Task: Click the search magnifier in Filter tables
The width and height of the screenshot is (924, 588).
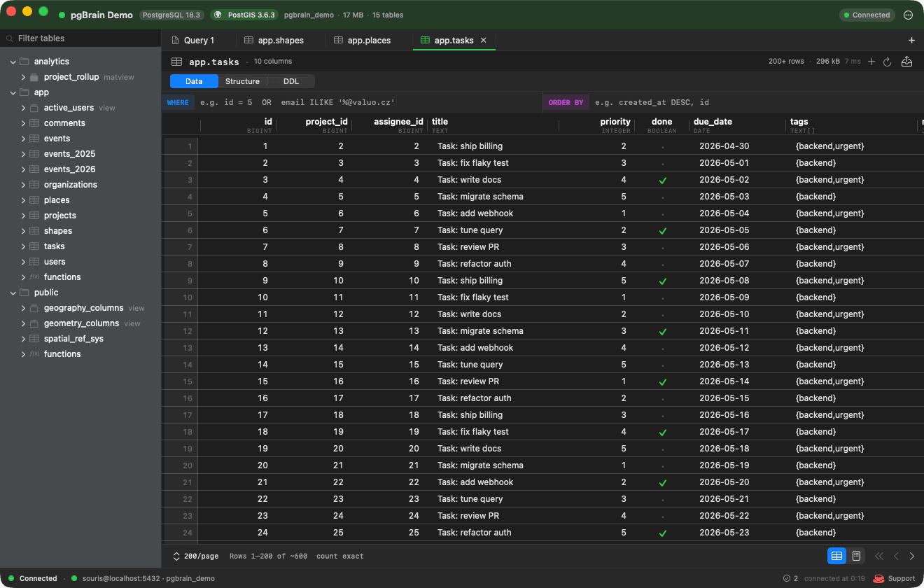Action: 9,38
